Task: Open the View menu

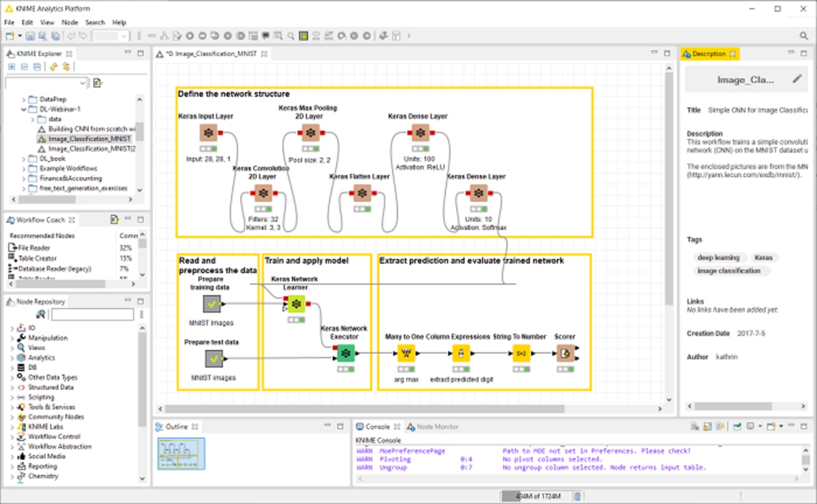Action: tap(47, 22)
